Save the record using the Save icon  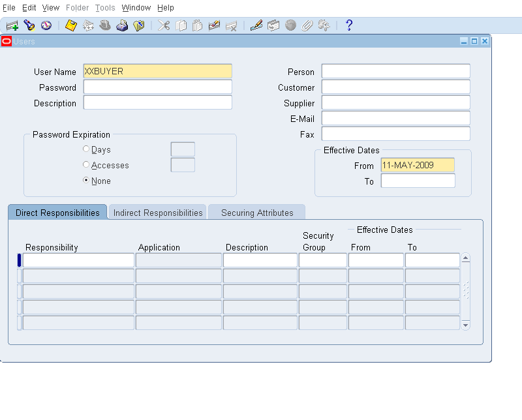click(x=69, y=25)
